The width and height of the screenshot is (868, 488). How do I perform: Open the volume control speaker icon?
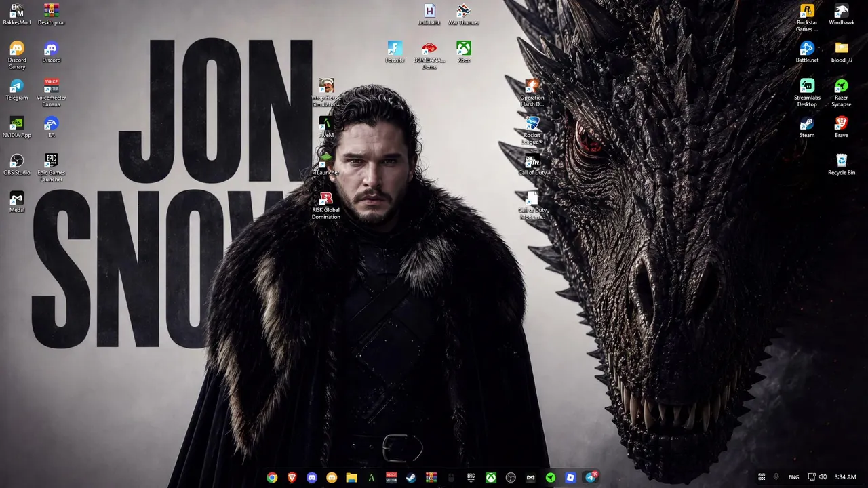[823, 477]
